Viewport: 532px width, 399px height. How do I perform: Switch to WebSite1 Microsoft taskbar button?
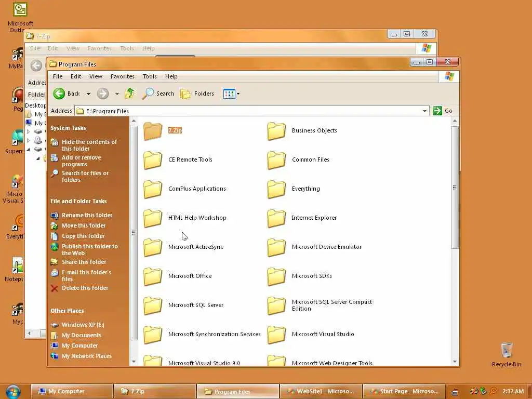point(321,392)
